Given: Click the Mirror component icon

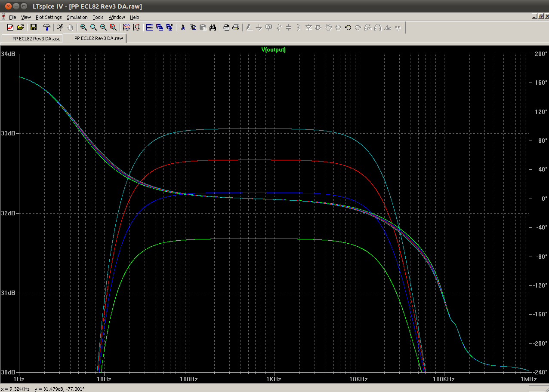Looking at the screenshot, I should tap(378, 28).
